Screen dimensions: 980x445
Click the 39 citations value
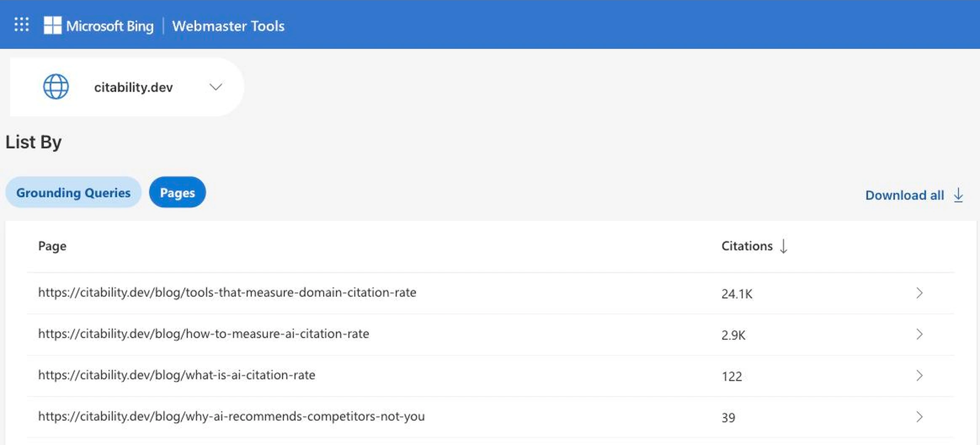point(728,418)
